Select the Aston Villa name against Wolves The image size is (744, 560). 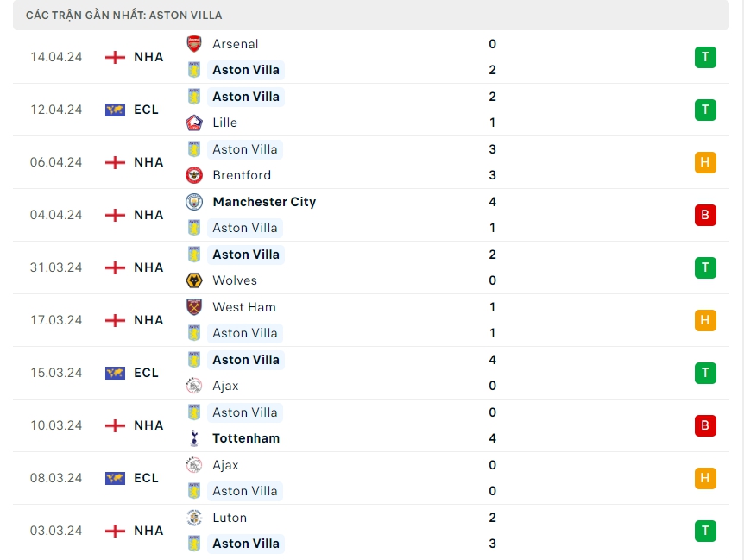click(246, 255)
